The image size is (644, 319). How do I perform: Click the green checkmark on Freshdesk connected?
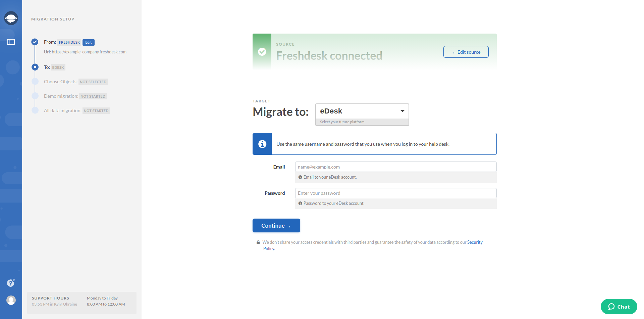tap(262, 52)
